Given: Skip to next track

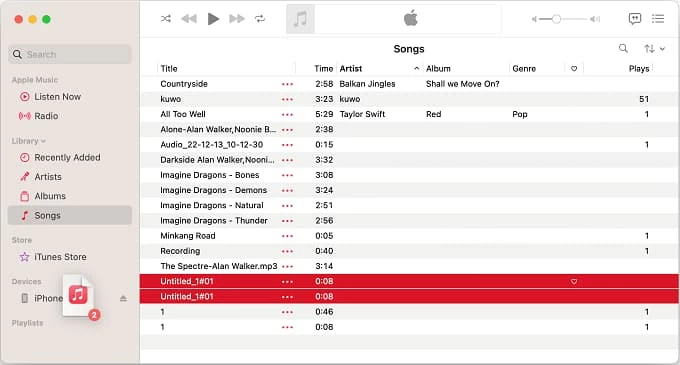Looking at the screenshot, I should click(237, 19).
